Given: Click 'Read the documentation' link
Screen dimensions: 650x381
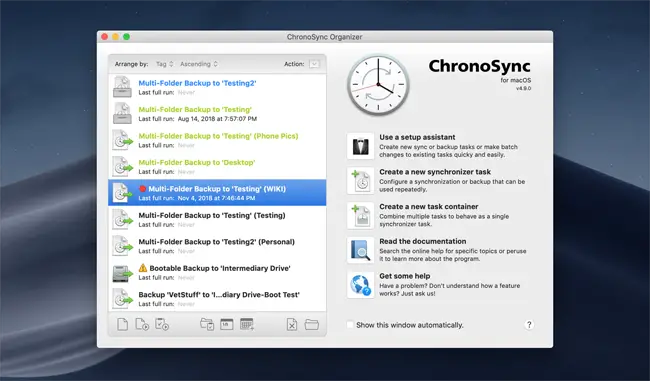Looking at the screenshot, I should [x=422, y=241].
